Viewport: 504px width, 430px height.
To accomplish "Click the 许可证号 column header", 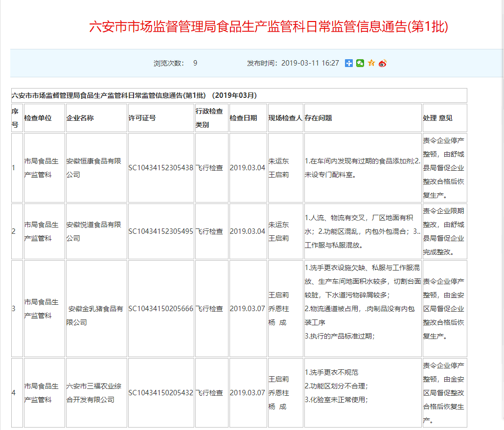I will (x=142, y=118).
